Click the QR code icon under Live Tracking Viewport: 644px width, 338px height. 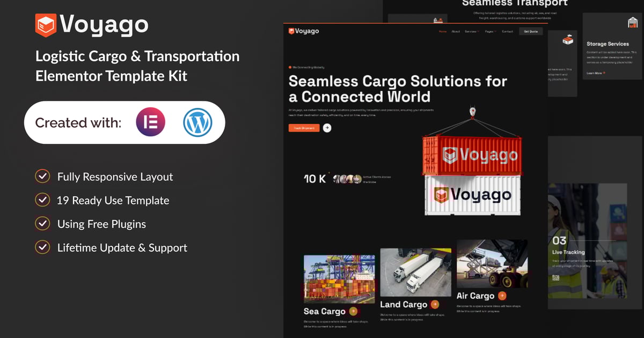click(x=556, y=277)
